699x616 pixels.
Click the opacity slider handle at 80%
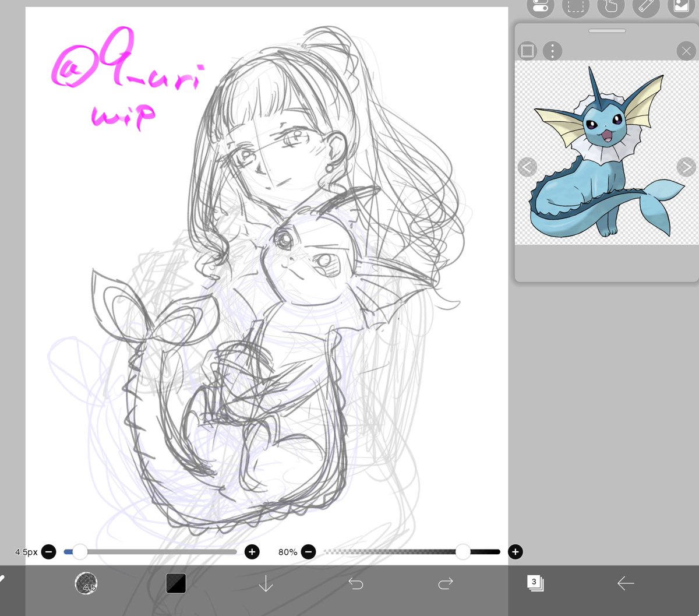(x=463, y=551)
